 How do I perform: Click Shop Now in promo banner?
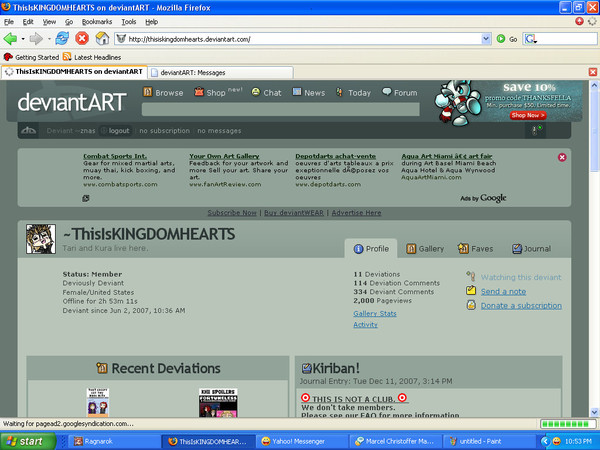tap(528, 115)
